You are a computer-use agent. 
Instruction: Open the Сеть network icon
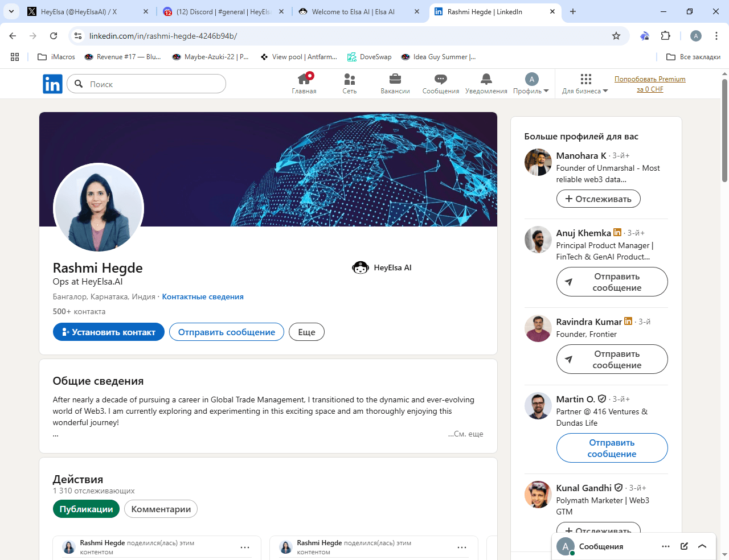click(x=350, y=84)
